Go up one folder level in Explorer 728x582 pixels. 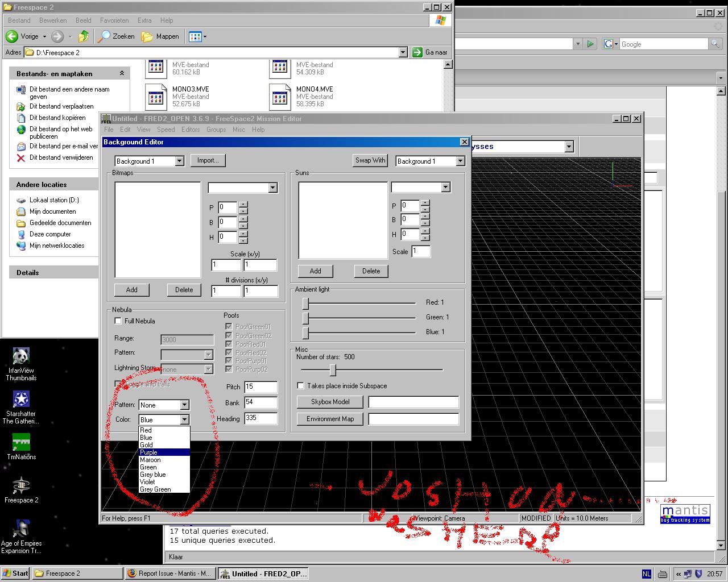[84, 36]
